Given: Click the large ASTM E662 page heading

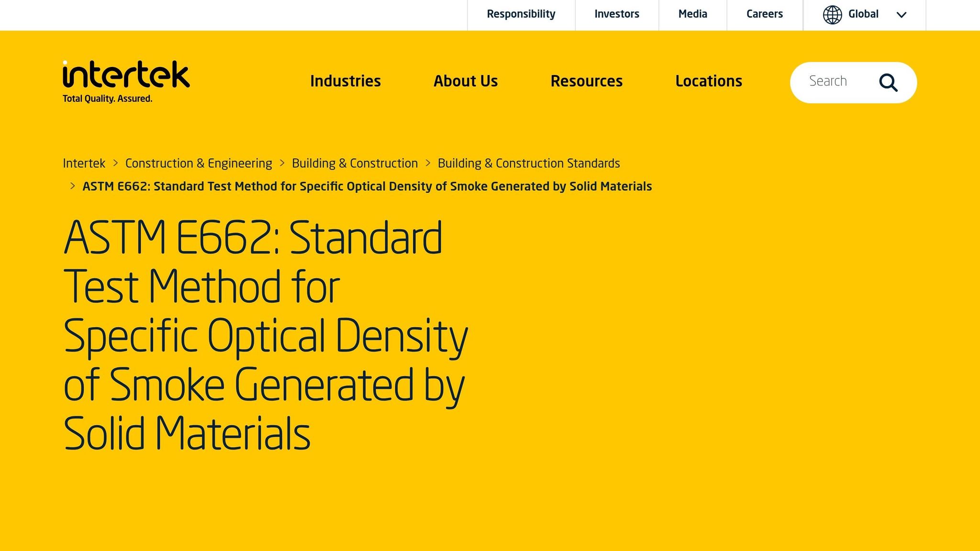Looking at the screenshot, I should 266,335.
